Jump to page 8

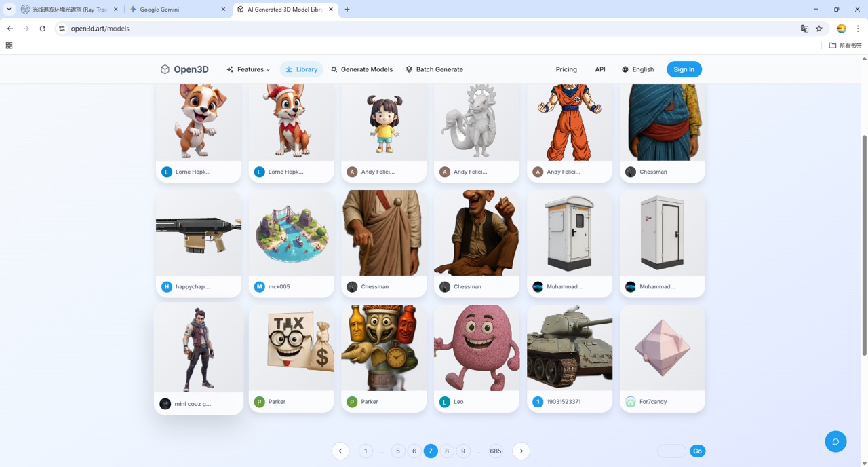[447, 451]
